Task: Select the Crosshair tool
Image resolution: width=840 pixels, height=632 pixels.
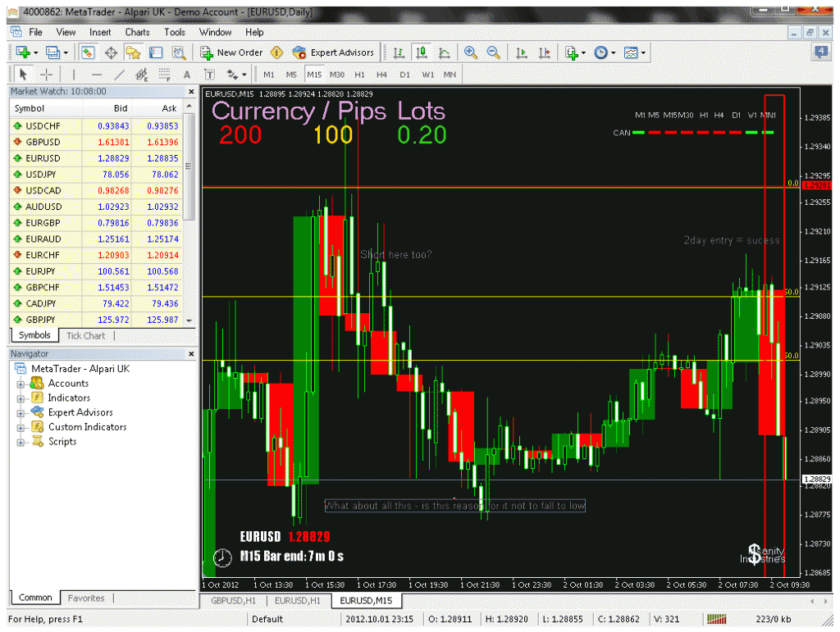Action: [47, 75]
